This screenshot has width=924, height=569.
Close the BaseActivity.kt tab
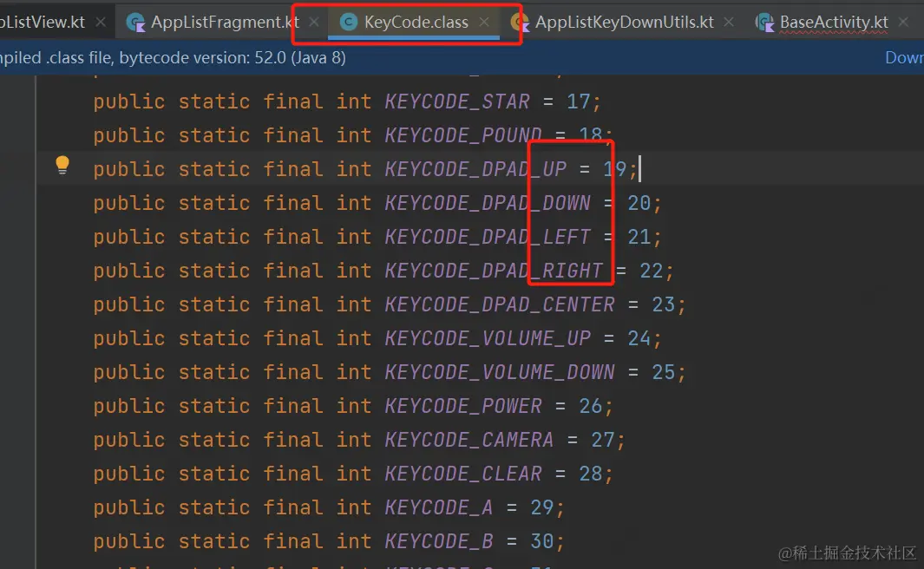tap(903, 22)
